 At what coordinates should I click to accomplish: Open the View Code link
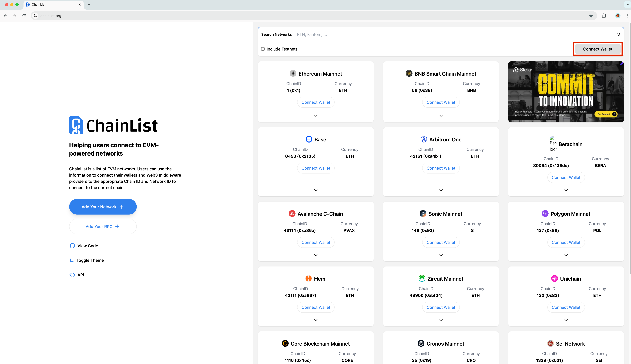pos(84,246)
